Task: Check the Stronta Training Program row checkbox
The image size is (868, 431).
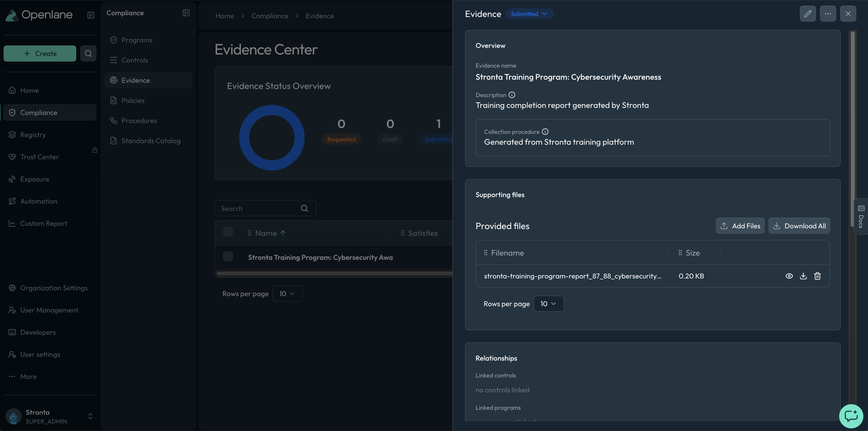Action: coord(228,256)
